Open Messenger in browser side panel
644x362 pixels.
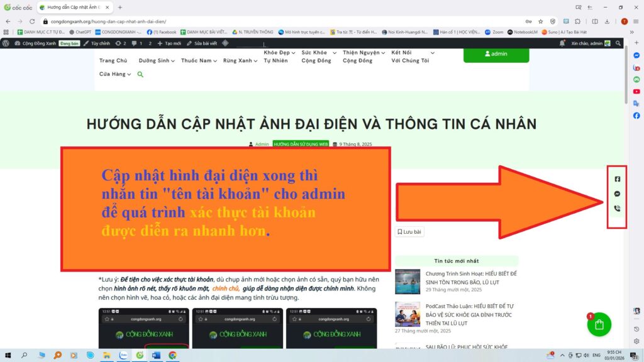coord(636,55)
